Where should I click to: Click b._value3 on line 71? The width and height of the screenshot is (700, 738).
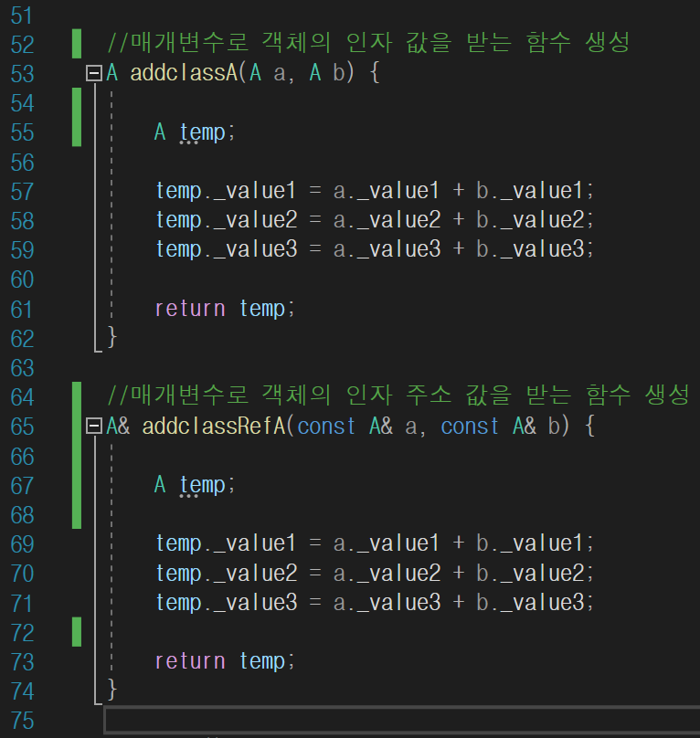click(x=530, y=603)
